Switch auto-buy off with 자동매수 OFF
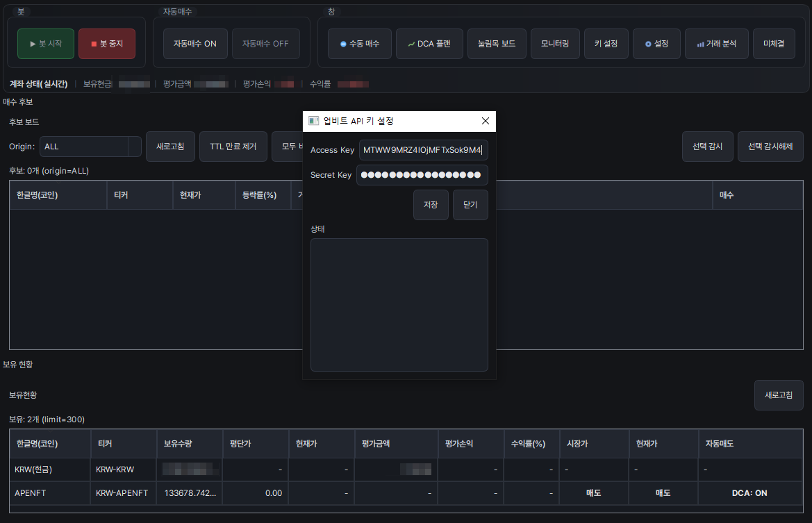The image size is (812, 523). pos(266,42)
